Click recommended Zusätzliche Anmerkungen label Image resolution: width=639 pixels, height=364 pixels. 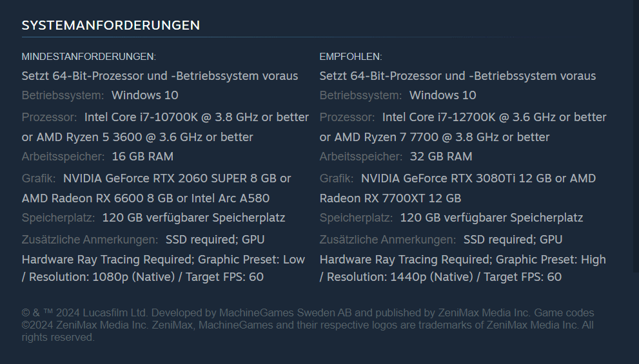[x=388, y=240]
